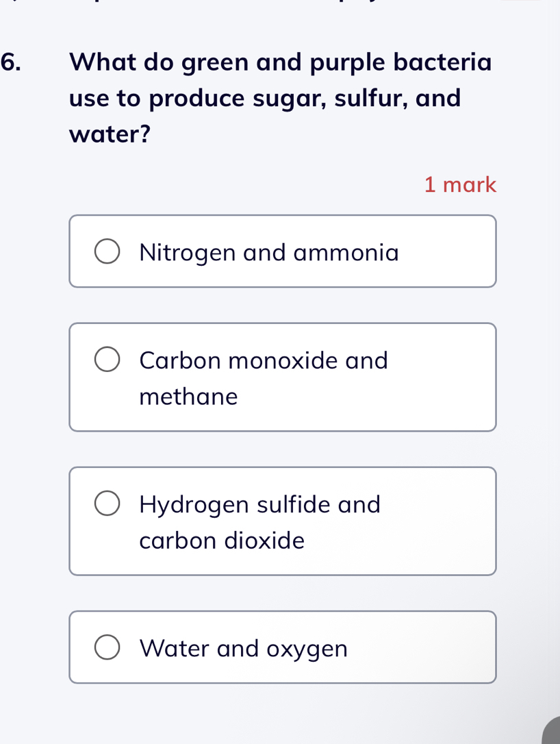Click the 'Water and oxygen' answer text
560x744 pixels.
coord(243,648)
